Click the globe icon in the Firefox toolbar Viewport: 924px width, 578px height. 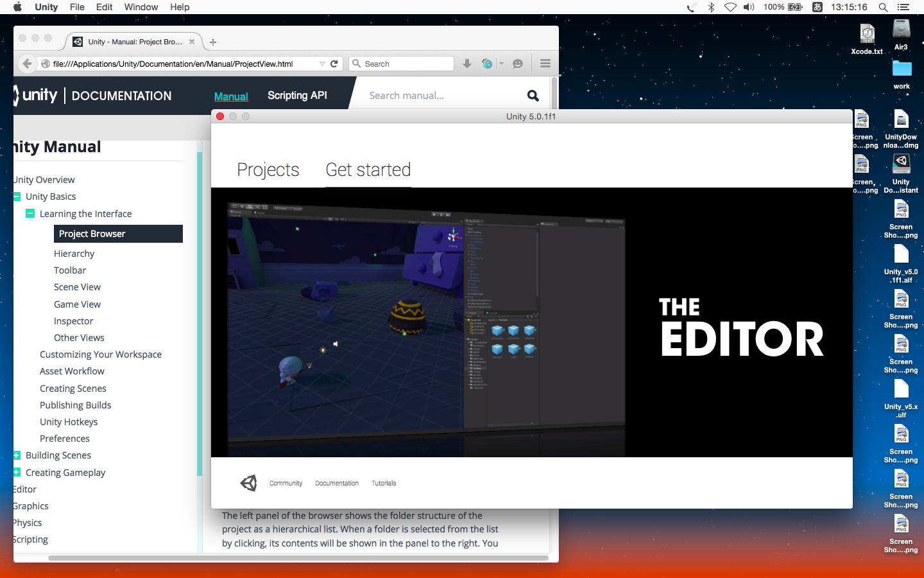click(487, 64)
